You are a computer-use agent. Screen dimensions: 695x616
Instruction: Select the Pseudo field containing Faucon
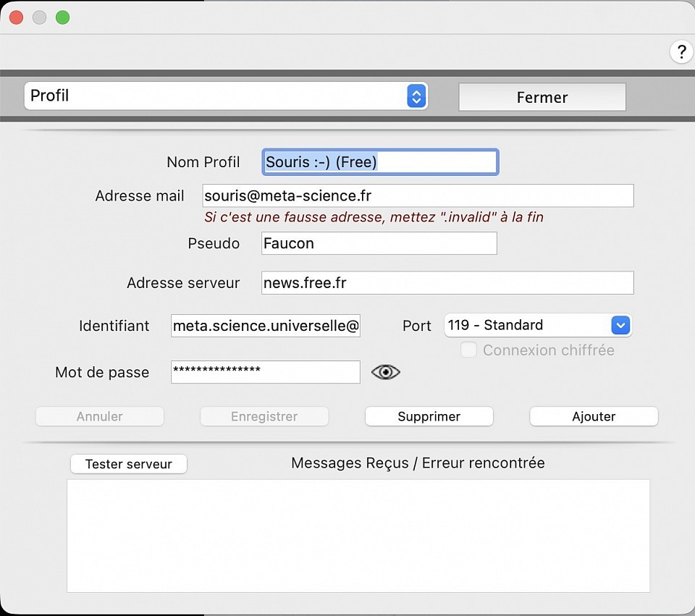[379, 243]
